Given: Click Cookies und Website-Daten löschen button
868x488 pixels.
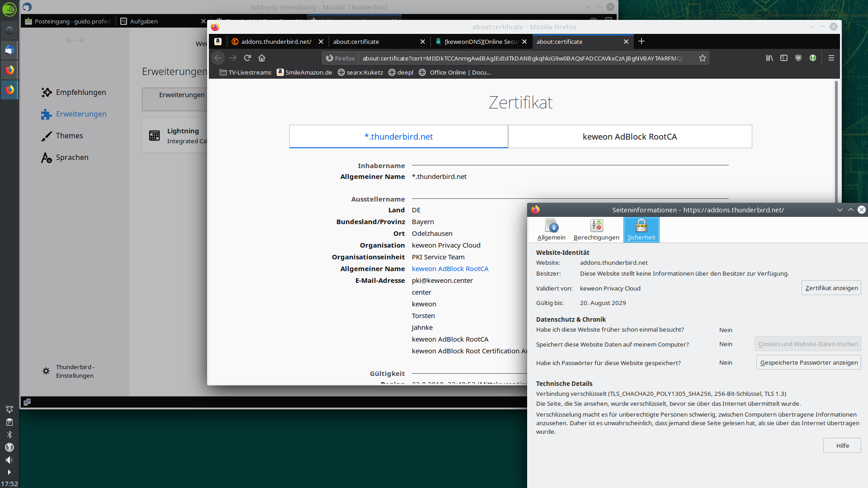Looking at the screenshot, I should (808, 344).
